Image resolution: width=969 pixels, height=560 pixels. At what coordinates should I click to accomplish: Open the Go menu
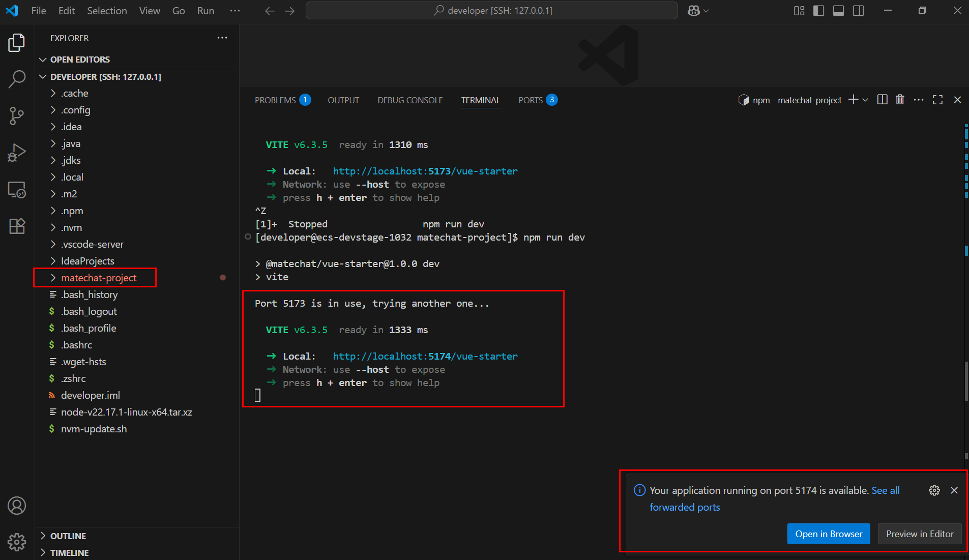[179, 11]
